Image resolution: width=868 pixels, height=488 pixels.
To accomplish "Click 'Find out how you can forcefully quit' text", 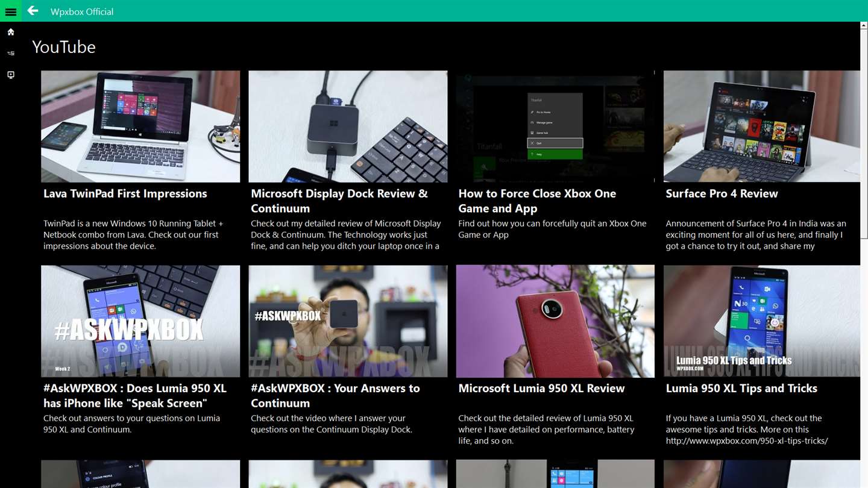I will click(x=552, y=229).
